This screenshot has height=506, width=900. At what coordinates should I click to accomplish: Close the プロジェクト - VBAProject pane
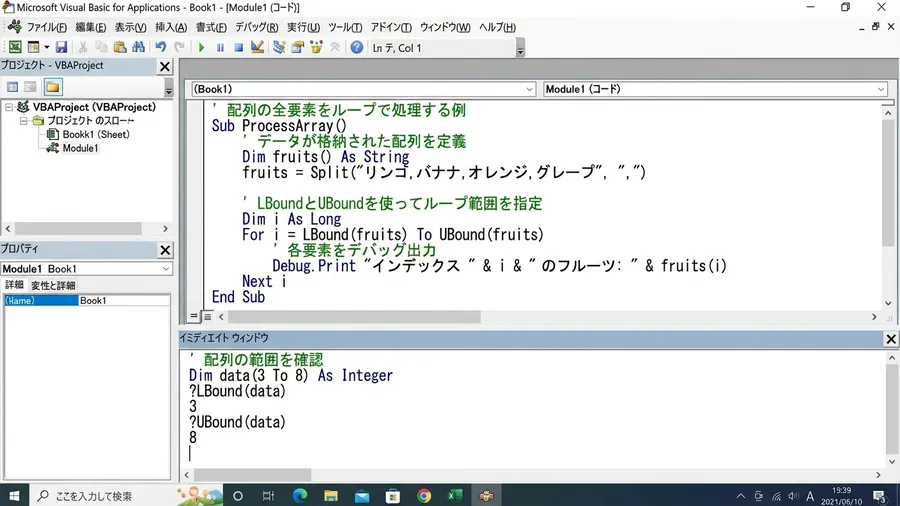pyautogui.click(x=165, y=67)
